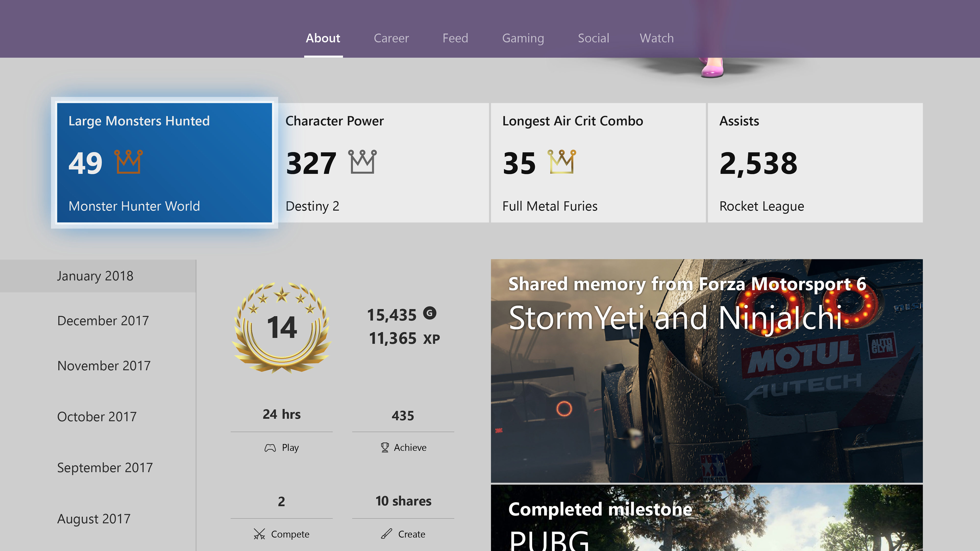Screen dimensions: 980x551
Task: Click the 435 achieve value
Action: (x=403, y=416)
